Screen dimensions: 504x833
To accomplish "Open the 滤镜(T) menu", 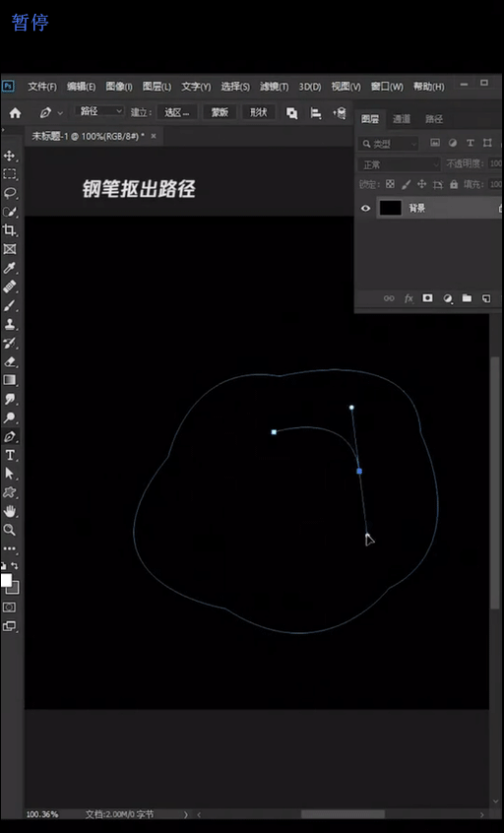I will click(x=274, y=87).
